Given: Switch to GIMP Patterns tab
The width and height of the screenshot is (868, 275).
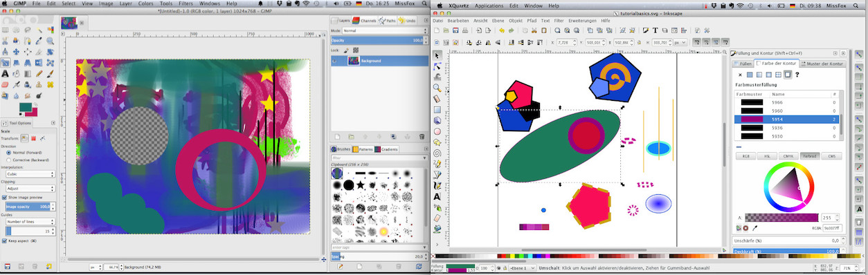Looking at the screenshot, I should 363,149.
